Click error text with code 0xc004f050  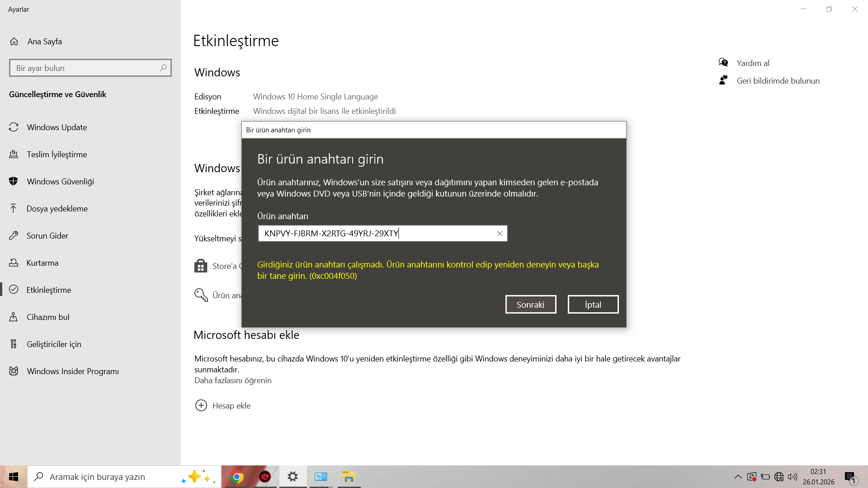pos(428,270)
